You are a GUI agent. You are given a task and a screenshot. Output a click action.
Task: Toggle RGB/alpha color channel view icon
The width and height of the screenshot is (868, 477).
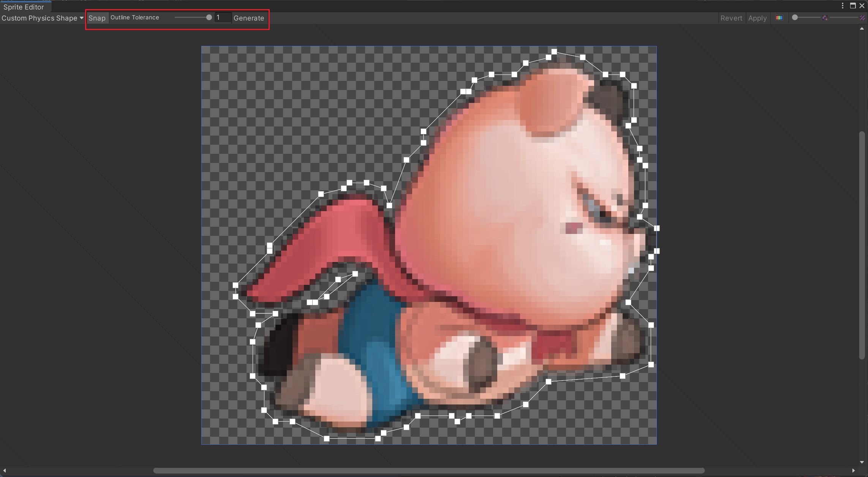(779, 17)
